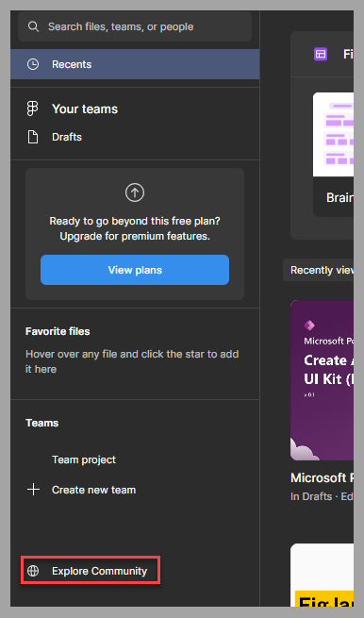Image resolution: width=364 pixels, height=618 pixels.
Task: Open the Recents section
Action: [135, 64]
